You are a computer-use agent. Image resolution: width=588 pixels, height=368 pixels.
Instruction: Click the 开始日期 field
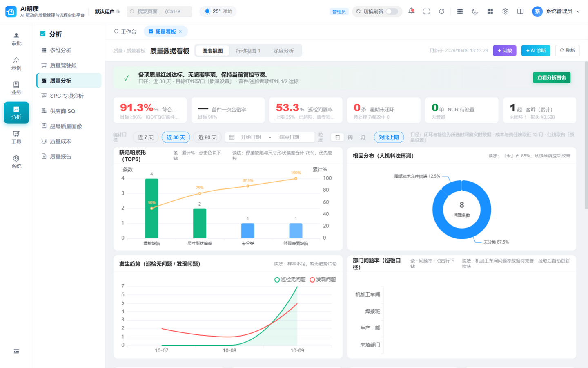[251, 137]
